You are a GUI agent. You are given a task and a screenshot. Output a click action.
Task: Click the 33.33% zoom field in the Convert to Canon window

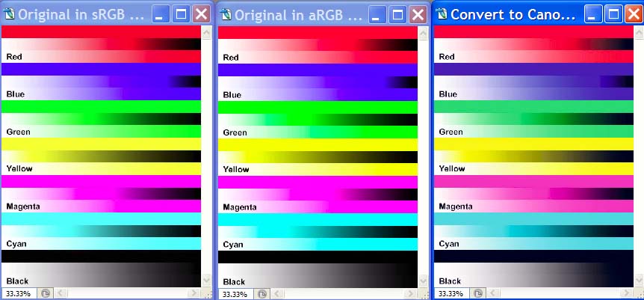click(451, 293)
